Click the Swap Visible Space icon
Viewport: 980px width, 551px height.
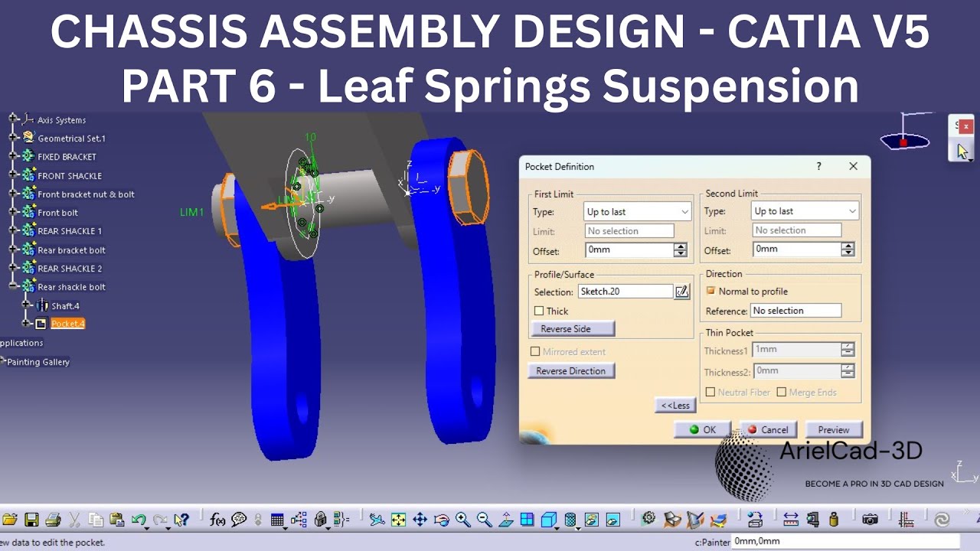(x=613, y=520)
